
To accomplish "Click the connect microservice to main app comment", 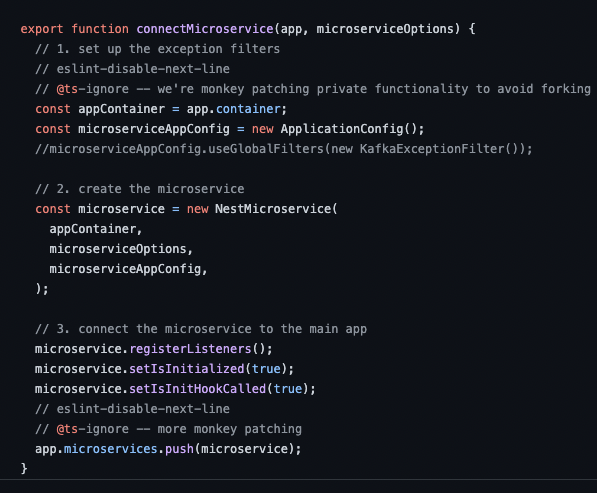I will (x=201, y=329).
